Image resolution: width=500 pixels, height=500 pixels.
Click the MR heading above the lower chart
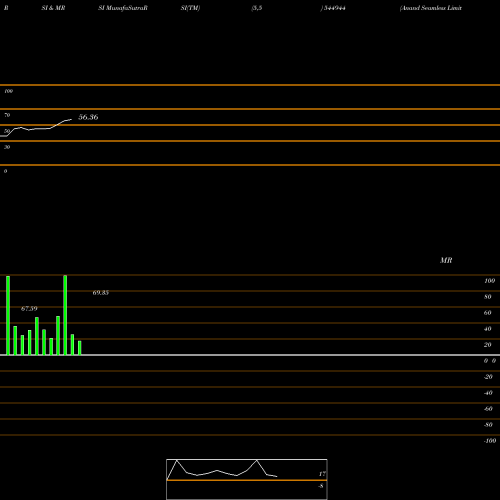pos(446,260)
